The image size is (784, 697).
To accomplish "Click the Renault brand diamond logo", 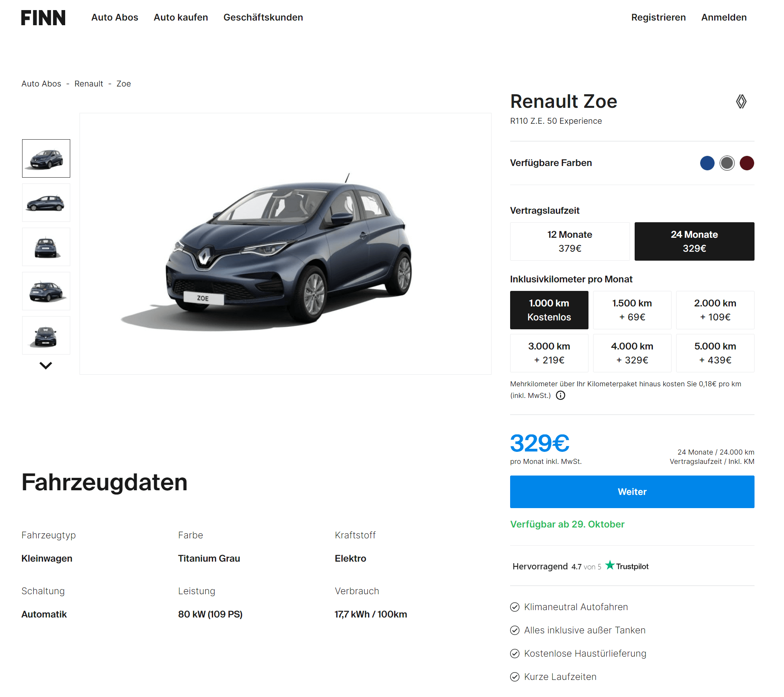I will pos(741,102).
